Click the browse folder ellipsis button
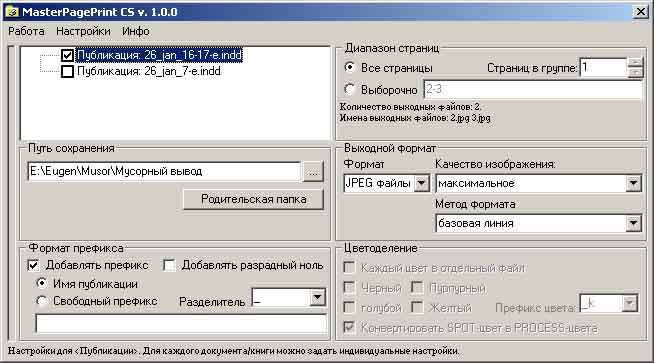The image size is (654, 363). point(313,172)
